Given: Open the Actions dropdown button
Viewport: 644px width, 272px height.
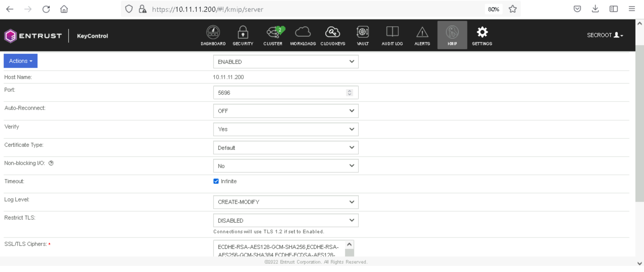Looking at the screenshot, I should pos(21,61).
